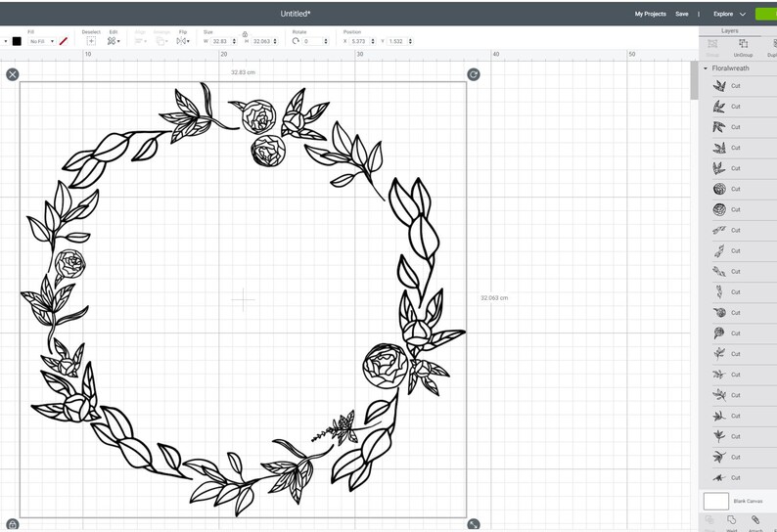Click the Rotate stepper arrows
Image resolution: width=777 pixels, height=532 pixels.
pyautogui.click(x=326, y=41)
